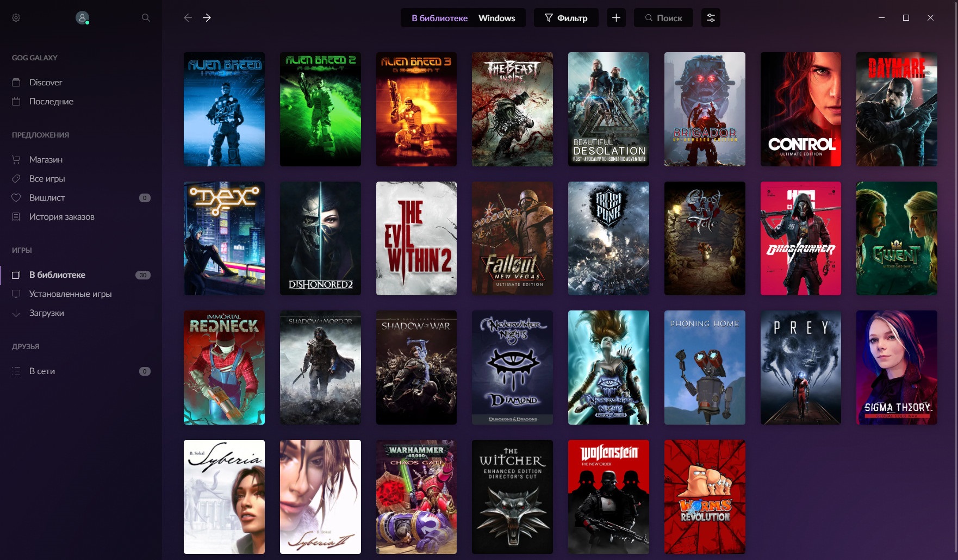
Task: Select the Brigador game cover
Action: point(705,109)
